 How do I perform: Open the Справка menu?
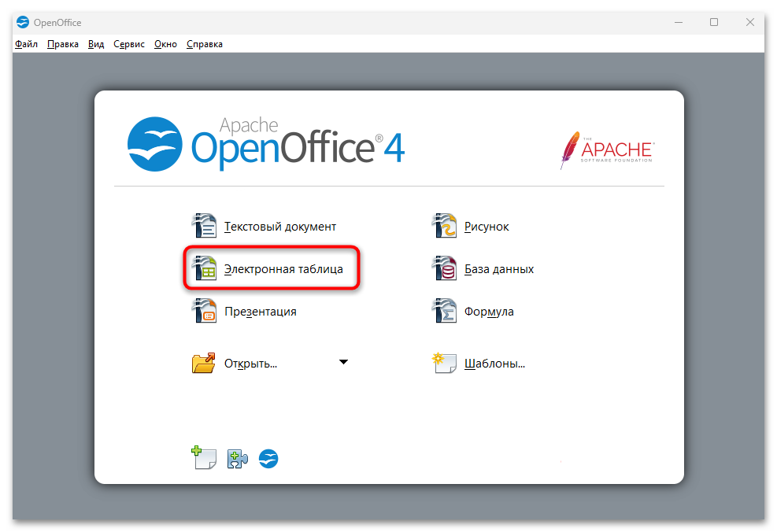coord(205,44)
